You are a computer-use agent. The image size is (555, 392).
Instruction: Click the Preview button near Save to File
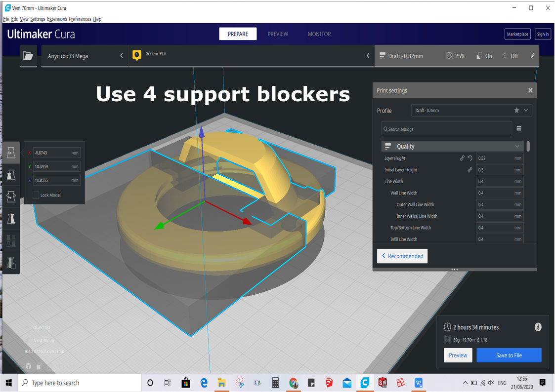point(458,355)
